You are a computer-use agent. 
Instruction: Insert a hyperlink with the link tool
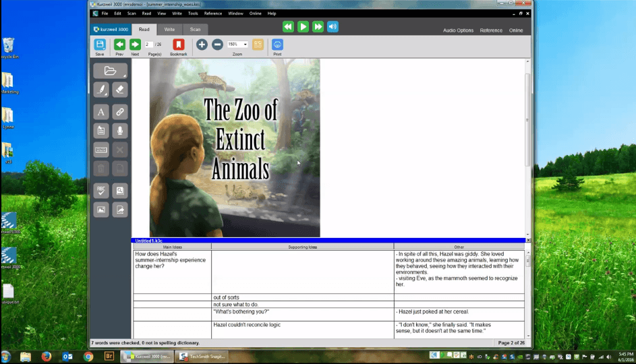[x=119, y=112]
